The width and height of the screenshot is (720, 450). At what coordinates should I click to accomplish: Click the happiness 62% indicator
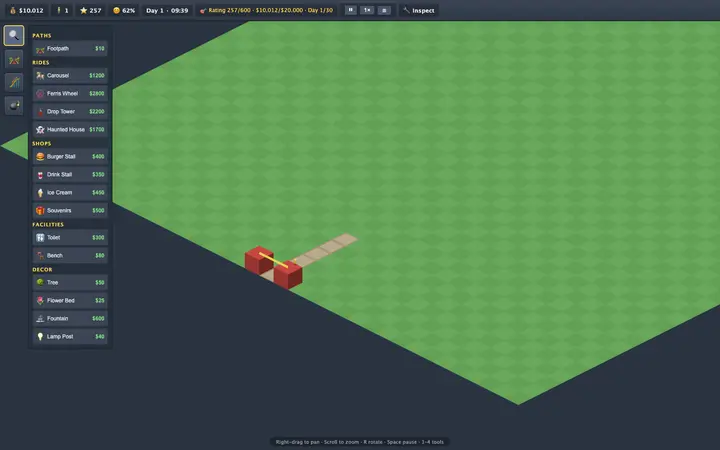pos(124,10)
